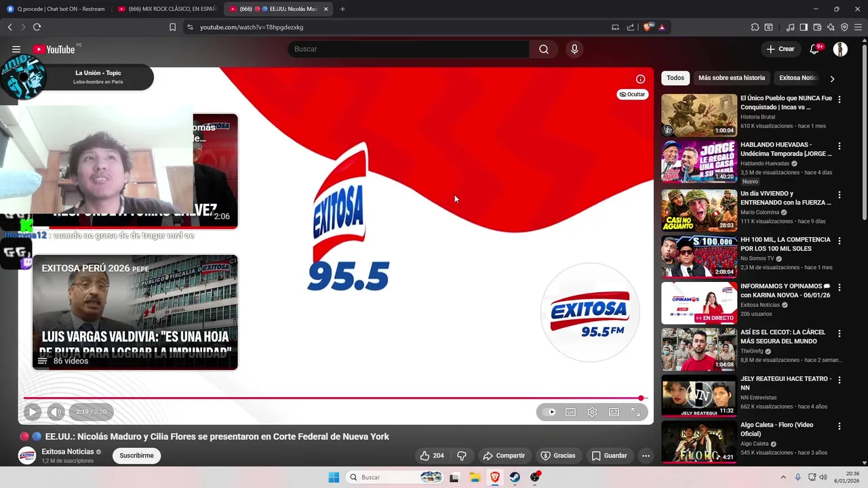Screen dimensions: 868x488
Task: Open more actions three-dot menu below video
Action: 646,455
